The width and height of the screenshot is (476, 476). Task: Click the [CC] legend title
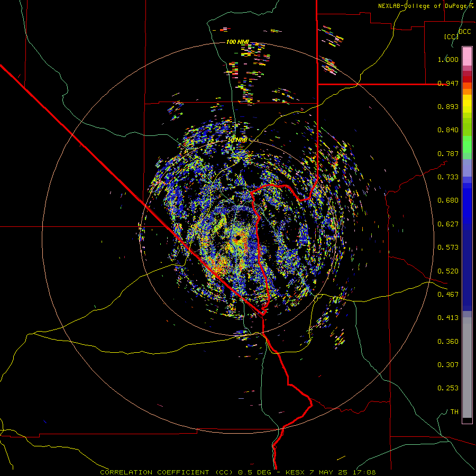tap(451, 36)
